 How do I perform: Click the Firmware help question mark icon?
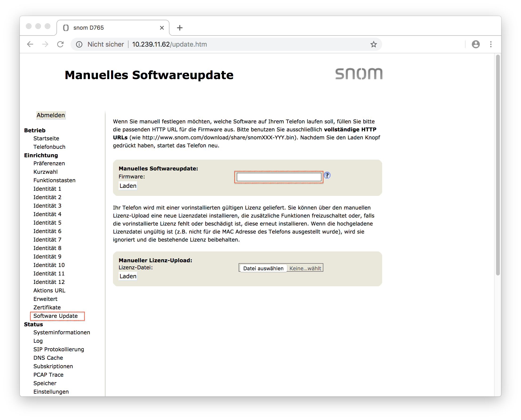(327, 175)
